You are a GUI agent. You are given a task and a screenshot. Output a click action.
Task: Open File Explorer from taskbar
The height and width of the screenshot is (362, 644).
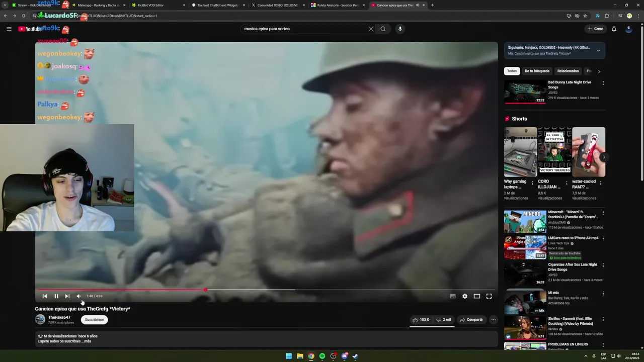[300, 356]
